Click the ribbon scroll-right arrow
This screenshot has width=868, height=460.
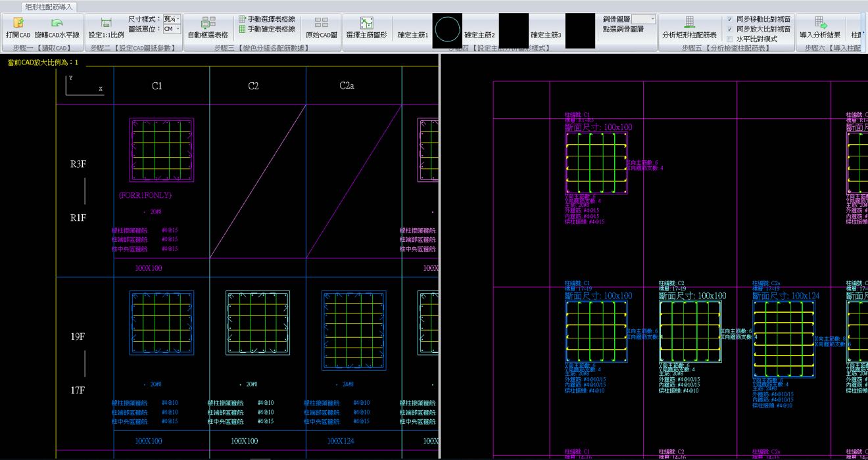(x=864, y=33)
